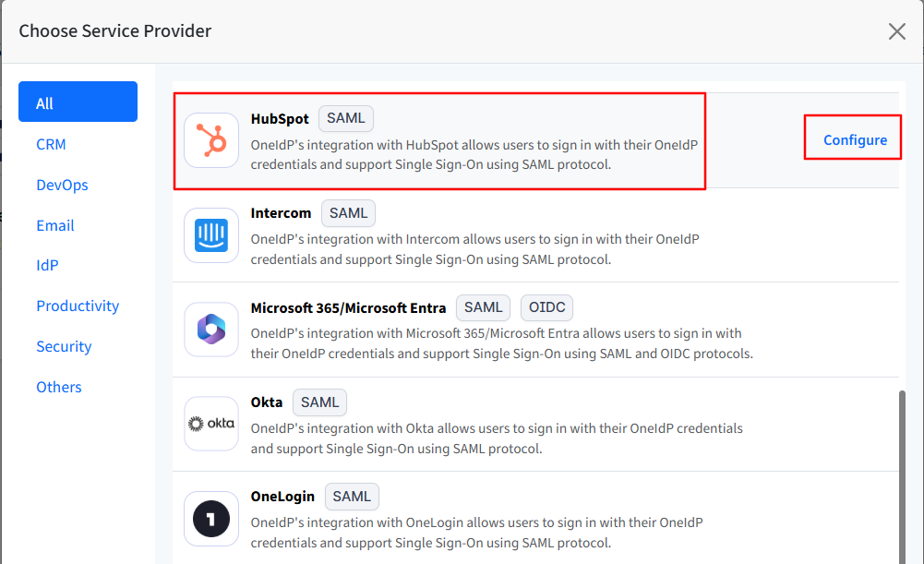Select the OneLogin circular logo icon
Screen dimensions: 924x564
pos(210,519)
